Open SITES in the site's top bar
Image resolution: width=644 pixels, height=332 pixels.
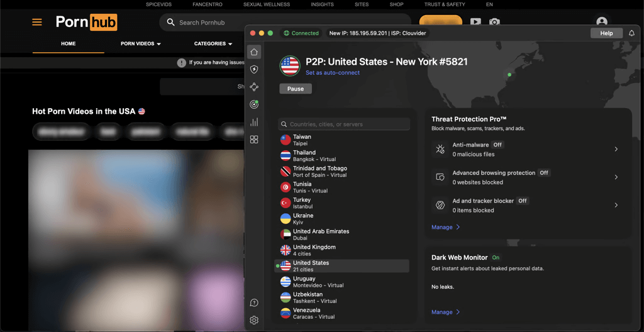click(x=362, y=4)
